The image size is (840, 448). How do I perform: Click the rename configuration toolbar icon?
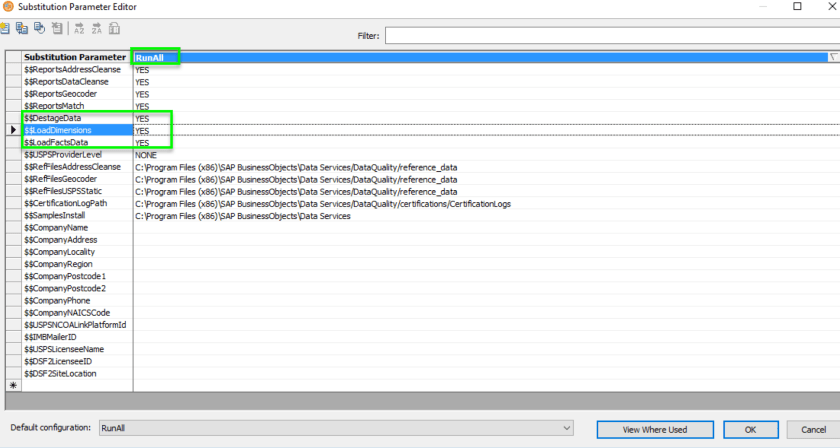tap(38, 30)
